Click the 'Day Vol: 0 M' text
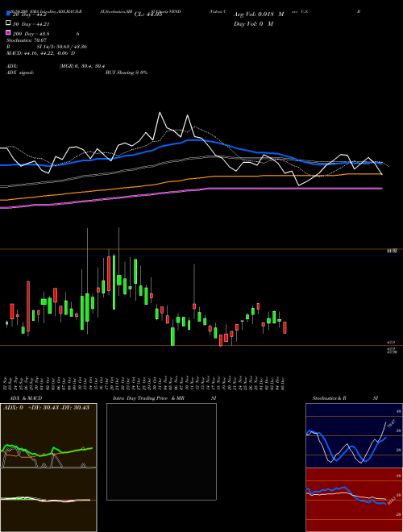 click(253, 24)
